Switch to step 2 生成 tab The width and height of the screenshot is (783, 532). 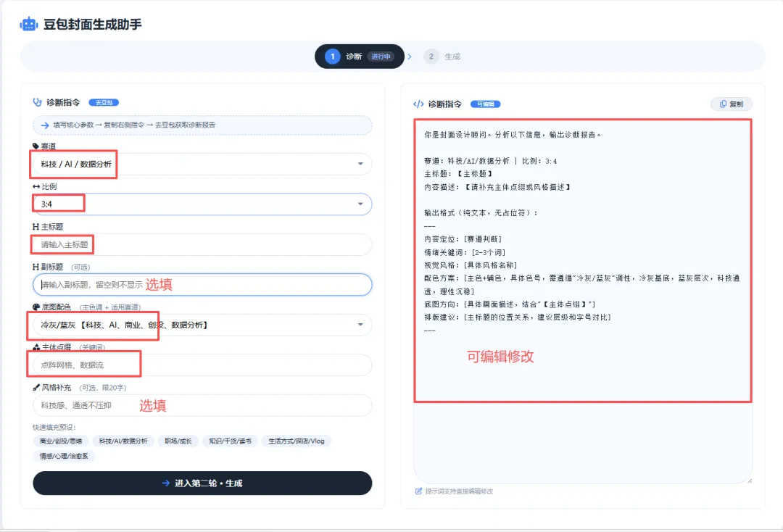pos(442,57)
